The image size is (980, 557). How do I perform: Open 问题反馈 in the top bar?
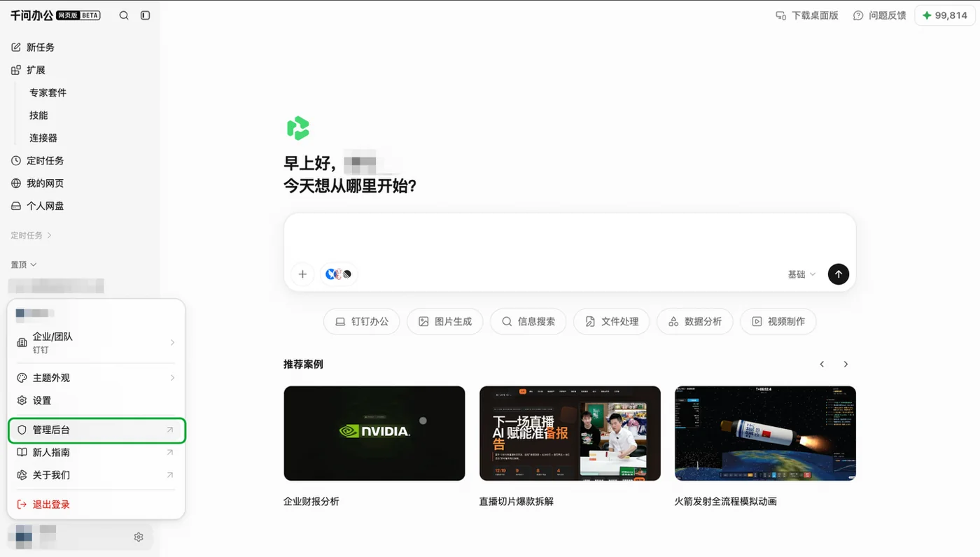pyautogui.click(x=880, y=15)
